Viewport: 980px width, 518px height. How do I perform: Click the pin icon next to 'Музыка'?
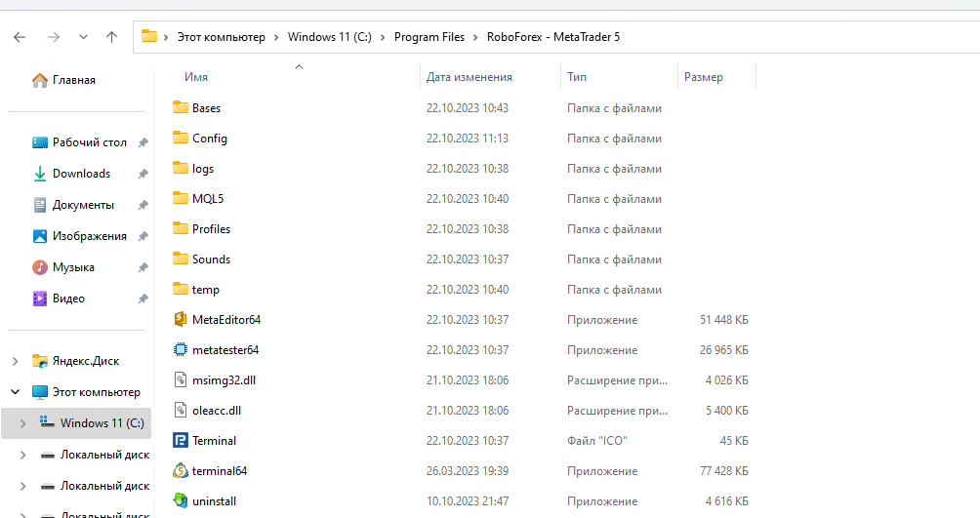(143, 267)
